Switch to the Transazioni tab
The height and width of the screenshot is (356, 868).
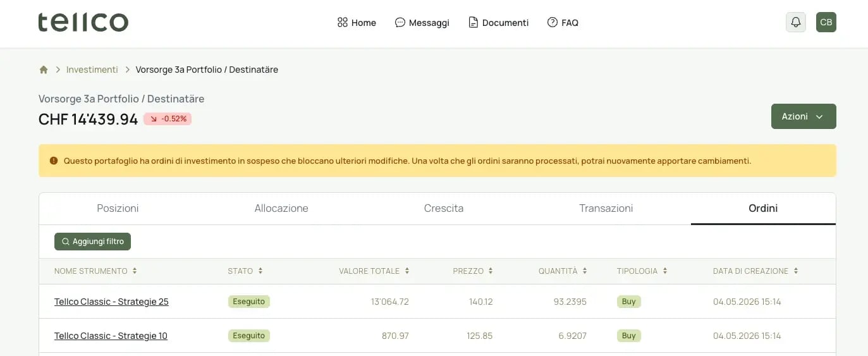coord(606,208)
